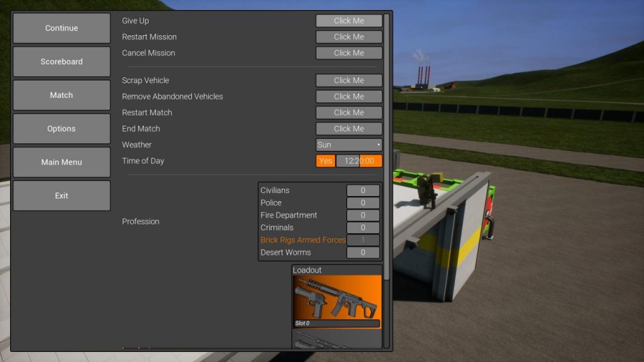Click the Give Up button
Image resolution: width=644 pixels, height=362 pixels.
click(x=349, y=21)
